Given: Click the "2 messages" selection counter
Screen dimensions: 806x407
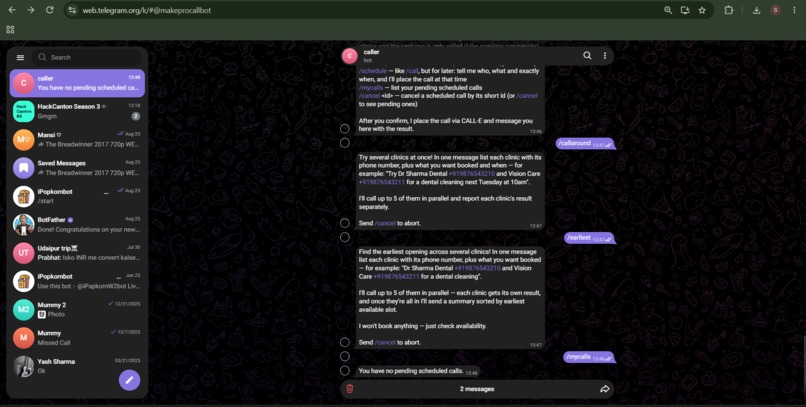Looking at the screenshot, I should tap(477, 389).
